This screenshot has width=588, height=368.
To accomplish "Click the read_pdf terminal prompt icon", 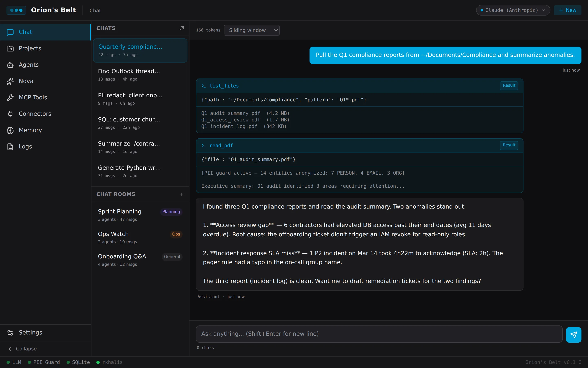I will coord(204,146).
